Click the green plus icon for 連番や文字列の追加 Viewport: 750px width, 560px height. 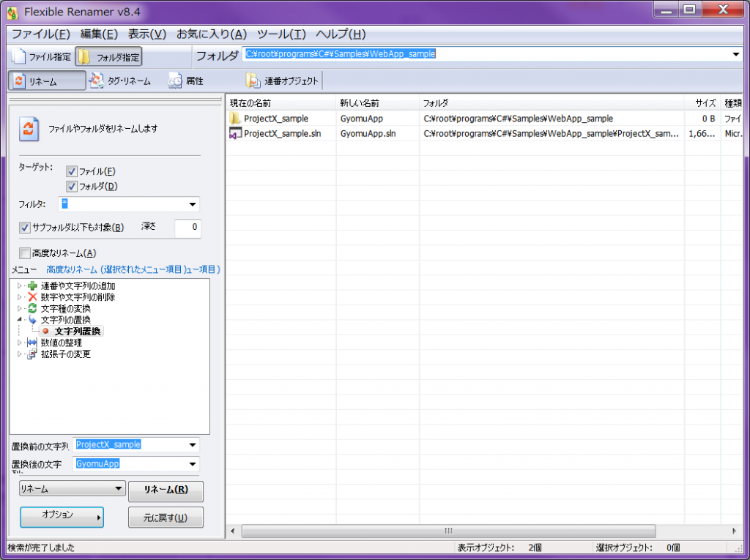(x=32, y=286)
